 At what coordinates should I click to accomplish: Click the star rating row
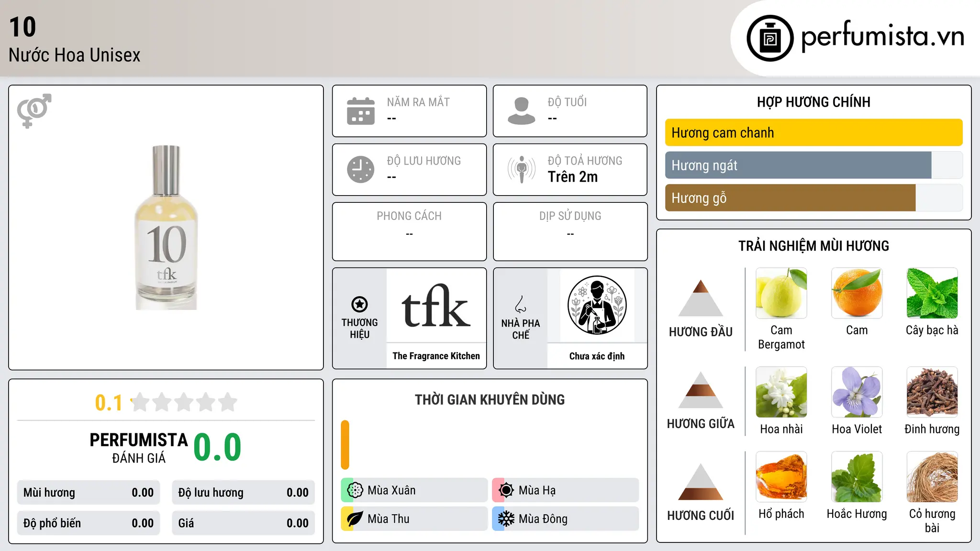click(x=184, y=402)
